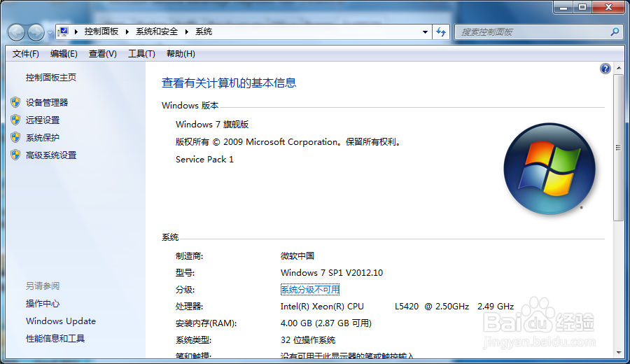Click the magnifier search icon
The image size is (630, 364).
pyautogui.click(x=615, y=31)
